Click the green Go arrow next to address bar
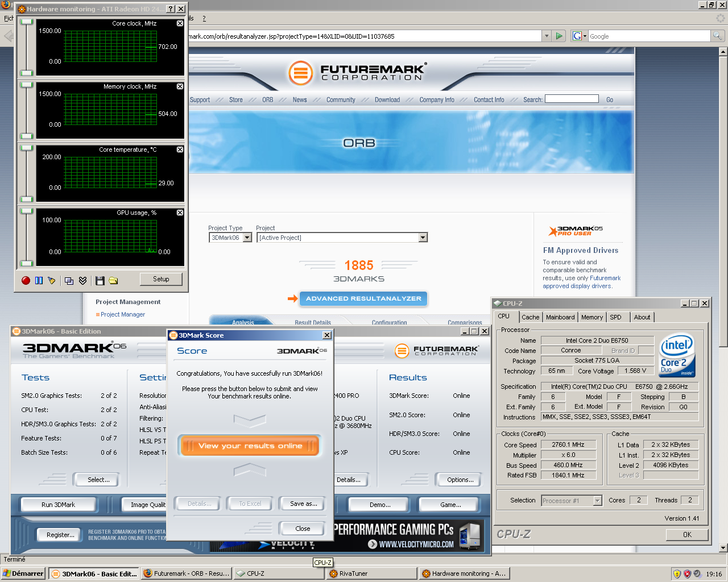 click(x=559, y=36)
